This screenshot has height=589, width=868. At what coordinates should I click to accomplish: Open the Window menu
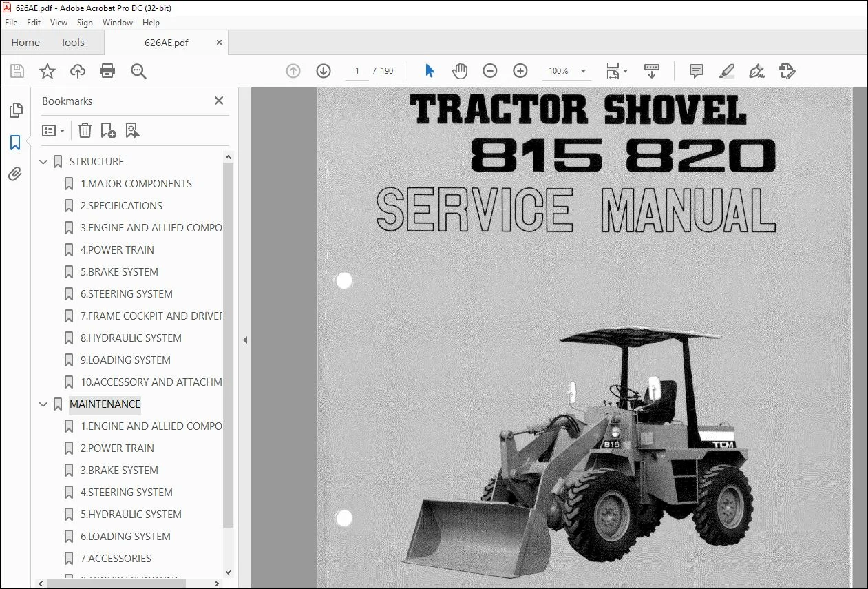pos(118,23)
